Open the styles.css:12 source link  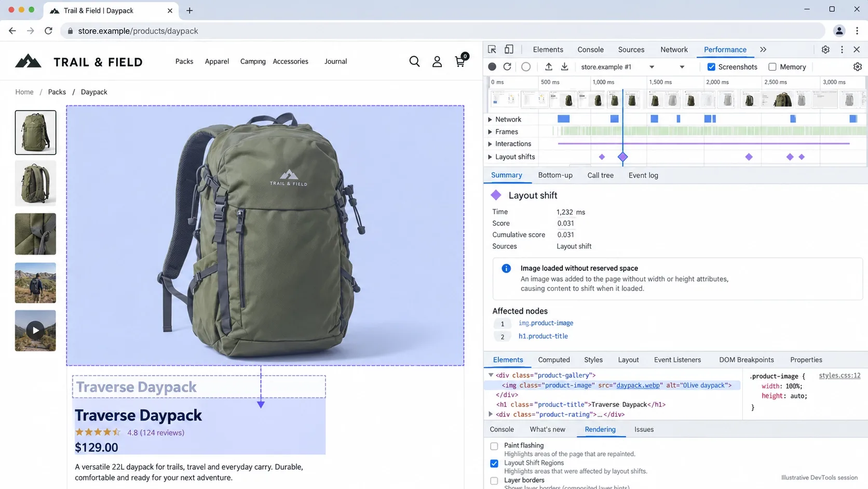pyautogui.click(x=839, y=376)
